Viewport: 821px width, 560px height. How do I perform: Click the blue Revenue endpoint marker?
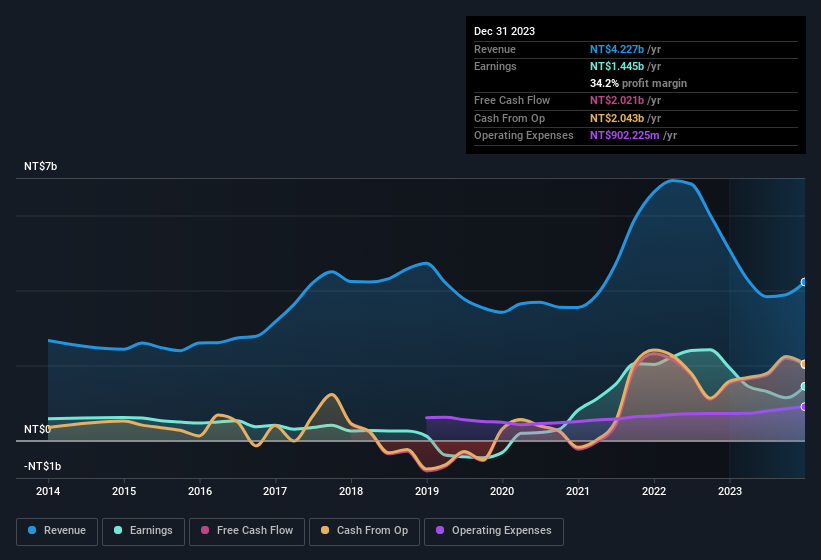point(804,283)
